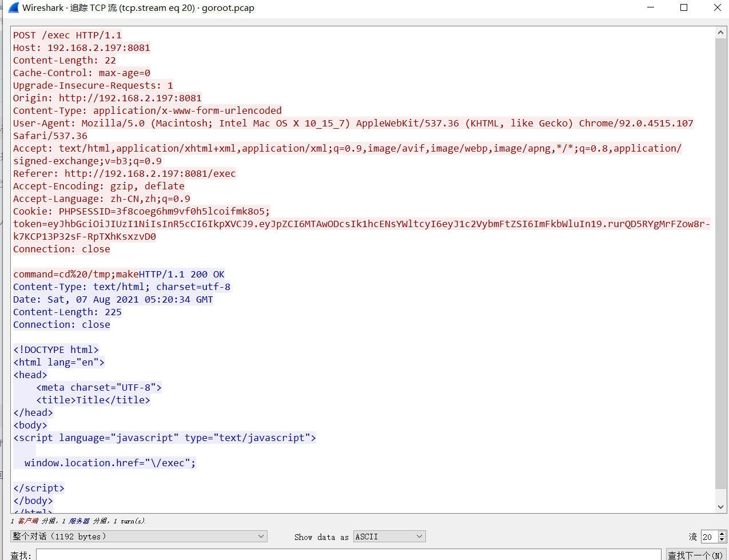Click the Date: Sat, 07 Aug 2021 line
Viewport: 729px width, 560px height.
113,299
